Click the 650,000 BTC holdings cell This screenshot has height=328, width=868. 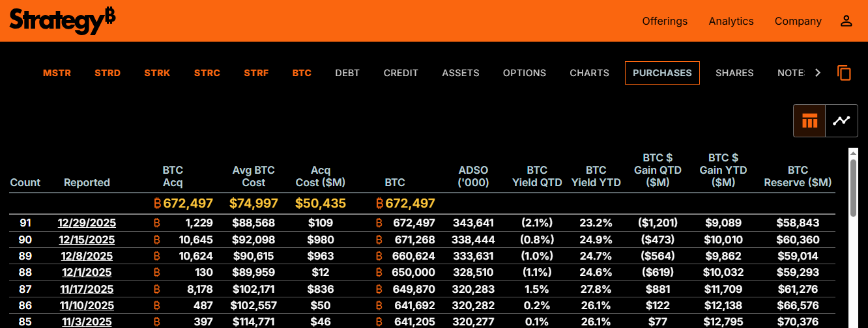[413, 272]
